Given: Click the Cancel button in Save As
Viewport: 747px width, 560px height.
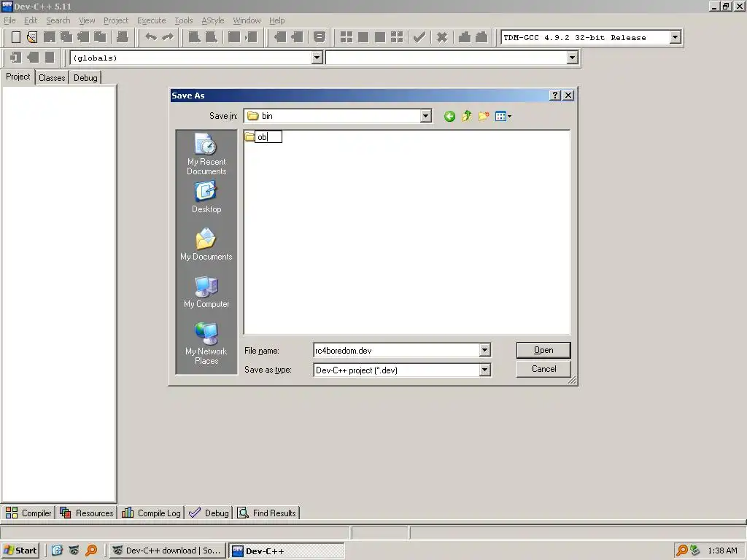Looking at the screenshot, I should click(543, 369).
